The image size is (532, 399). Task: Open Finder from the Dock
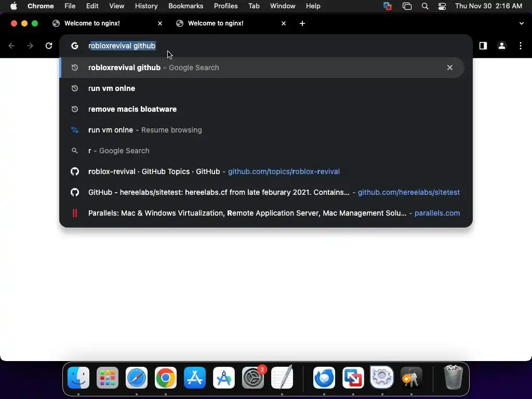(78, 378)
